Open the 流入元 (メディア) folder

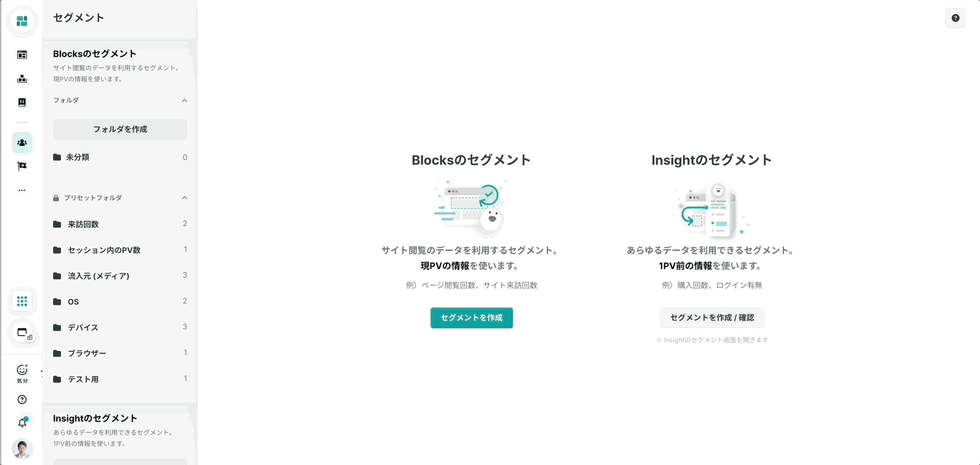point(120,276)
